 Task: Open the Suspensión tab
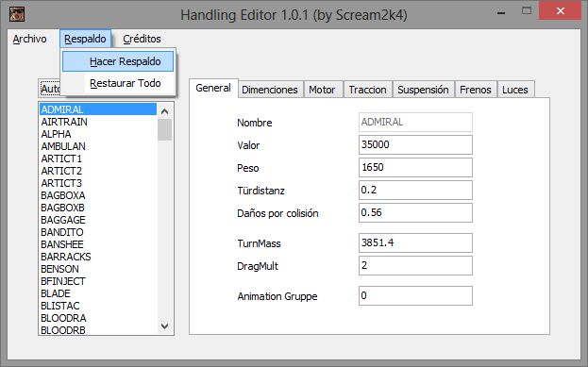click(424, 90)
